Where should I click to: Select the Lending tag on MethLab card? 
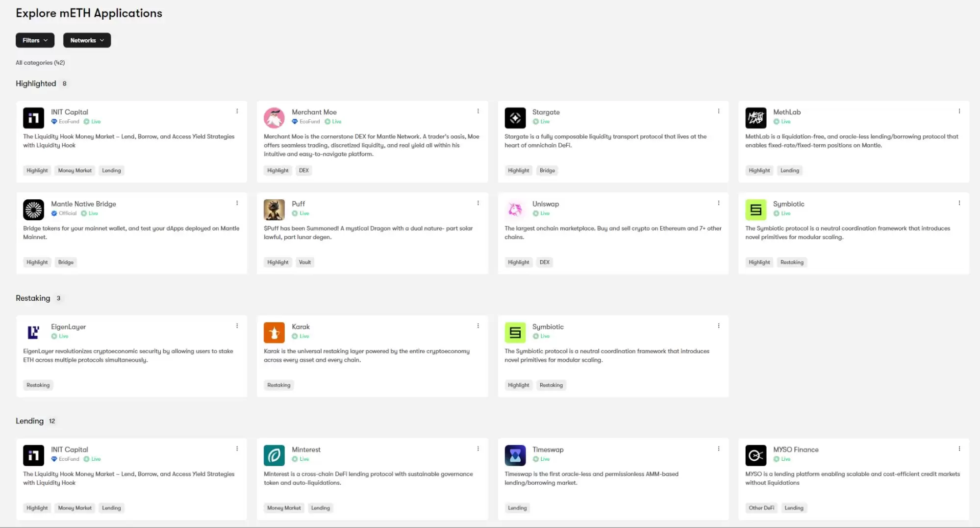coord(790,171)
